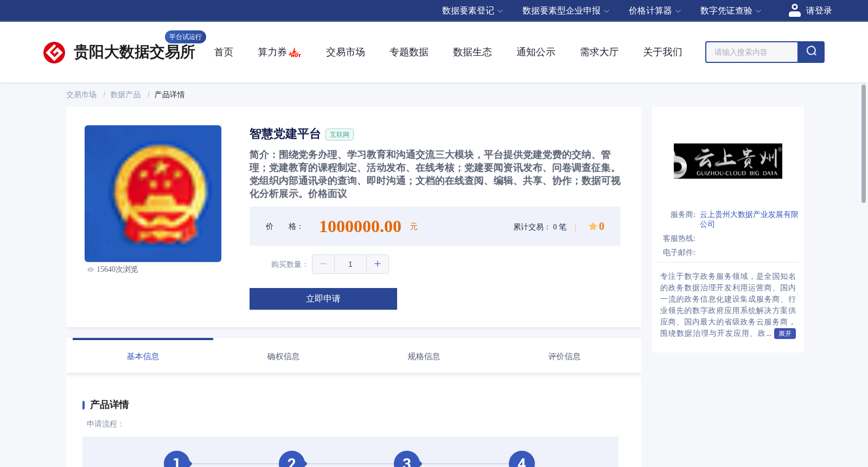Click 交易市场 breadcrumb link
This screenshot has width=868, height=467.
tap(81, 95)
